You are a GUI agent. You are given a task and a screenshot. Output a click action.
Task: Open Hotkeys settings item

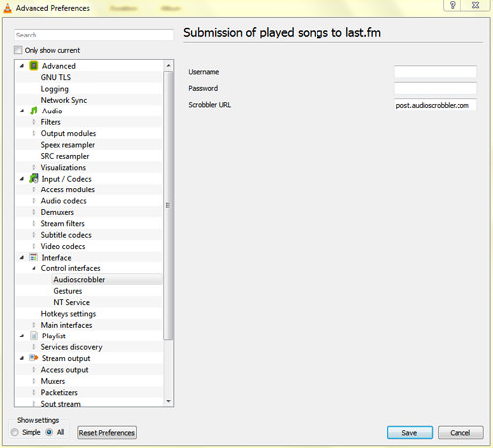[x=68, y=314]
